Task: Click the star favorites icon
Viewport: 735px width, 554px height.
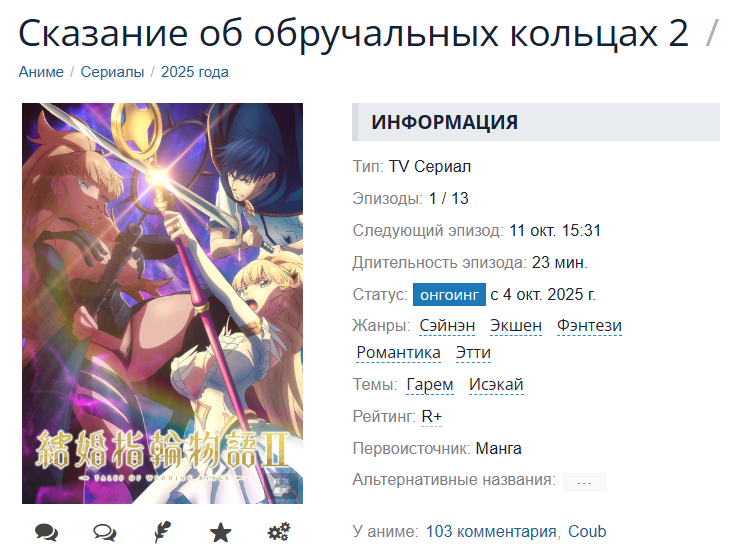Action: pos(220,532)
